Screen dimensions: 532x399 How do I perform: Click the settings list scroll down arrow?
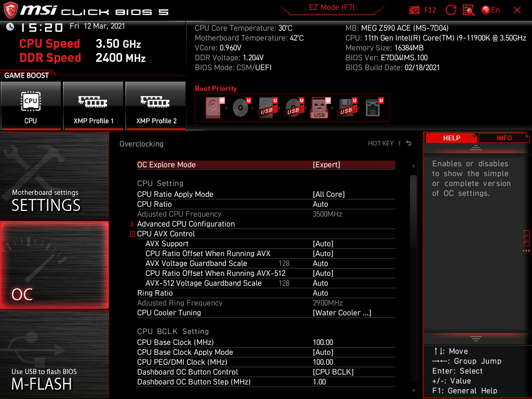(x=413, y=391)
